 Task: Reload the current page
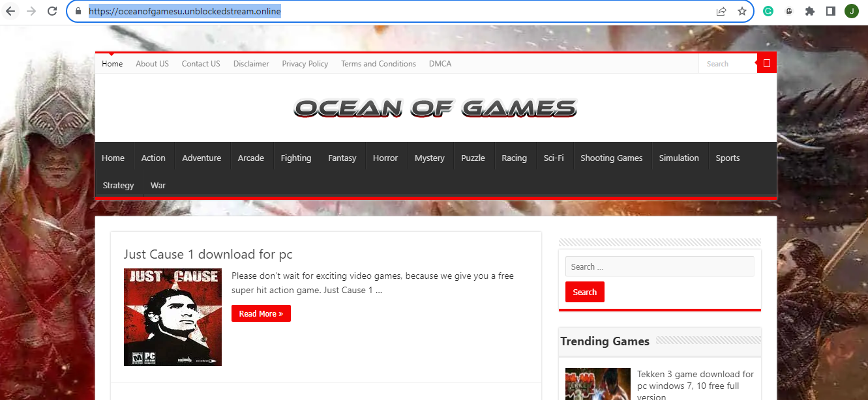52,11
